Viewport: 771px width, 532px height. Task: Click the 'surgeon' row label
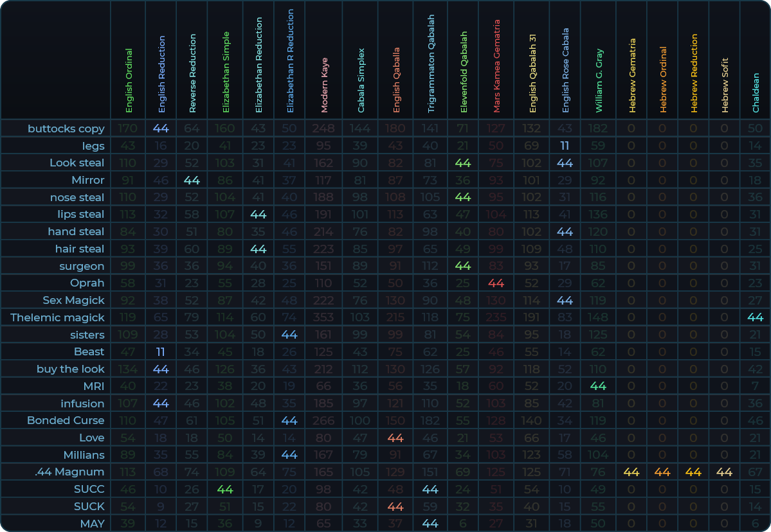82,266
